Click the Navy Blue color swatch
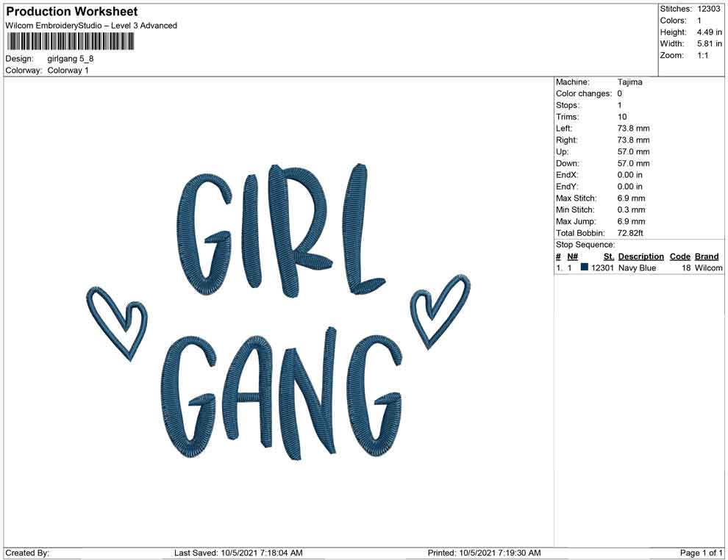This screenshot has width=728, height=560. (585, 268)
